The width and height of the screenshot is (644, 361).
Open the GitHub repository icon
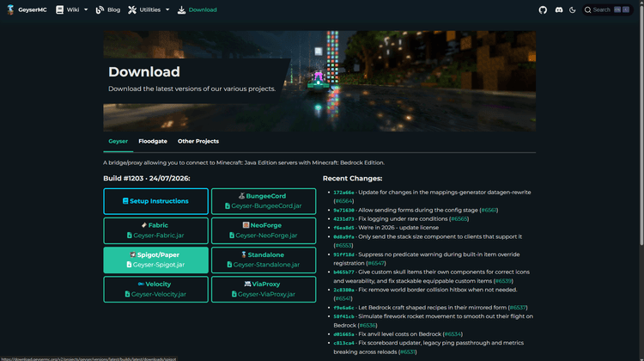coord(543,9)
